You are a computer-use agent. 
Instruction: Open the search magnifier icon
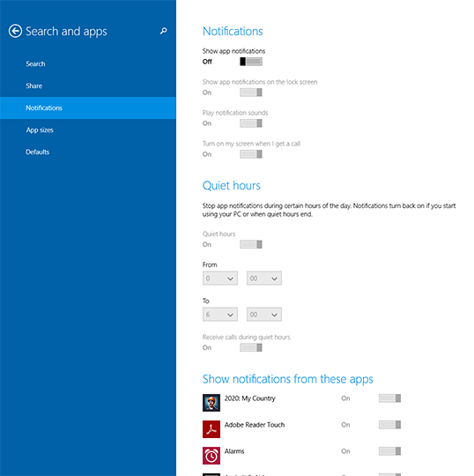point(163,31)
